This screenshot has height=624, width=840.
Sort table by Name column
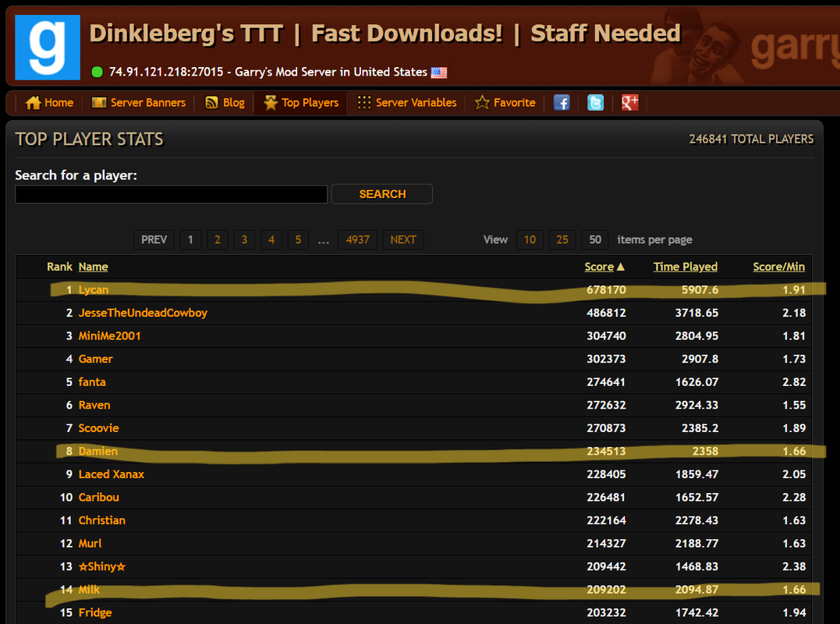pyautogui.click(x=94, y=266)
